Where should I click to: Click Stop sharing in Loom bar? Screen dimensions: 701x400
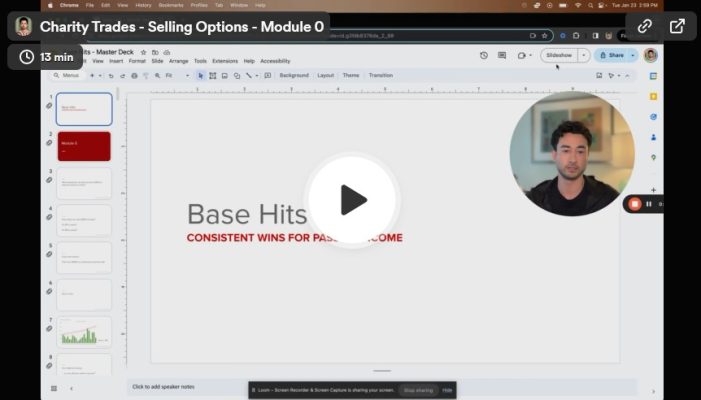[x=418, y=390]
